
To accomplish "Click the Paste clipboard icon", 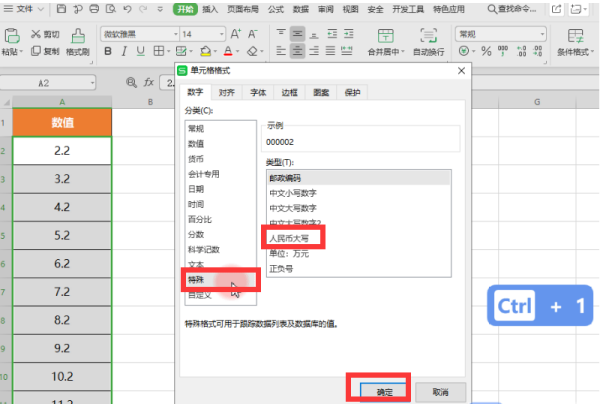I will [11, 36].
